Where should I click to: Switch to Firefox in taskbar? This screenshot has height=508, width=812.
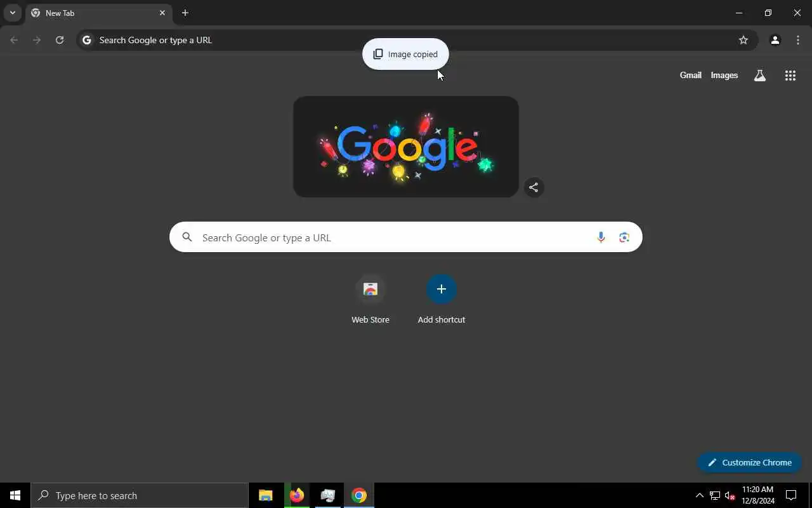pos(297,495)
